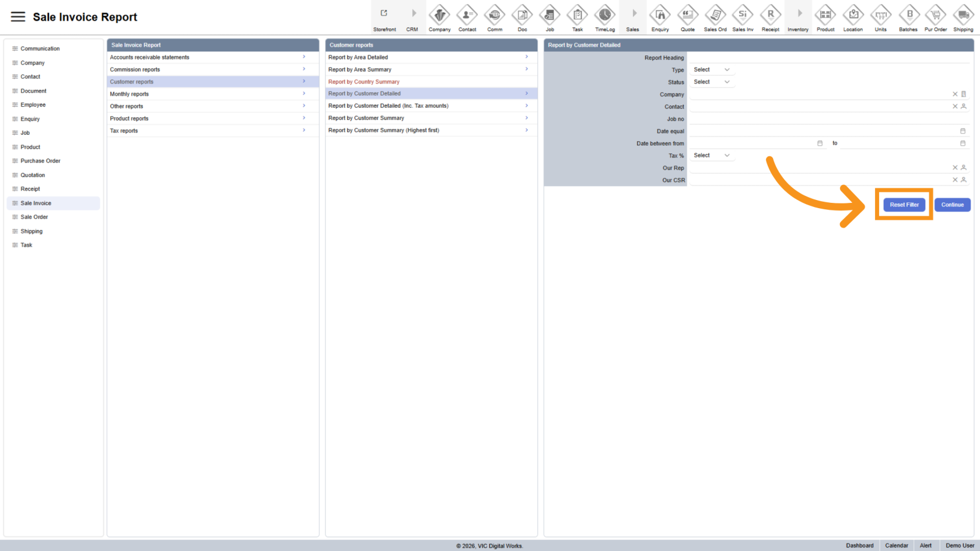Expand the Tax % dropdown
The width and height of the screenshot is (980, 551).
711,156
